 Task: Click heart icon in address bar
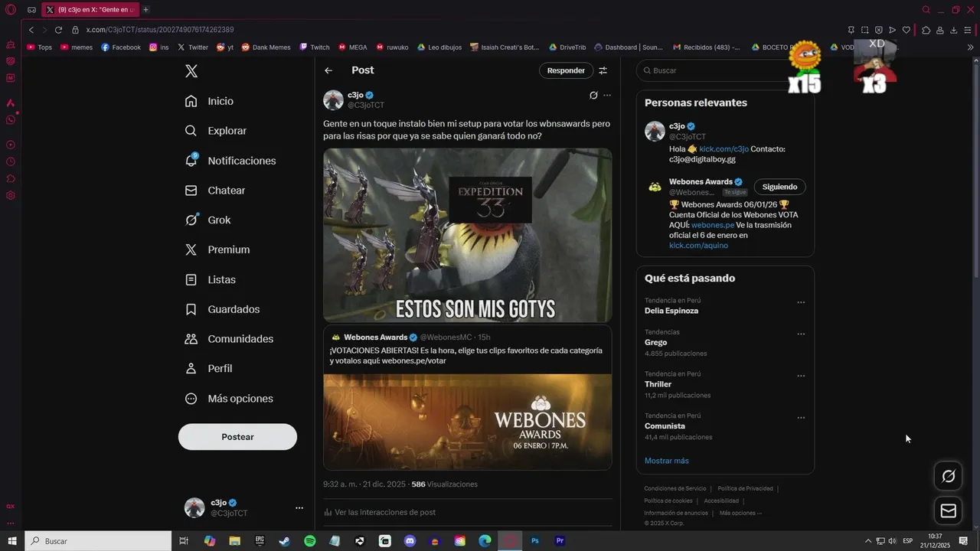[x=906, y=30]
